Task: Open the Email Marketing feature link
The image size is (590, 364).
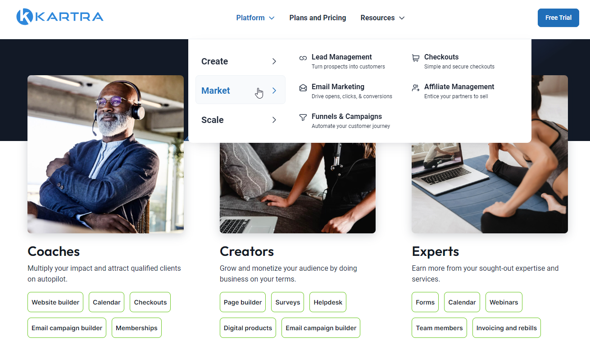Action: pos(338,87)
